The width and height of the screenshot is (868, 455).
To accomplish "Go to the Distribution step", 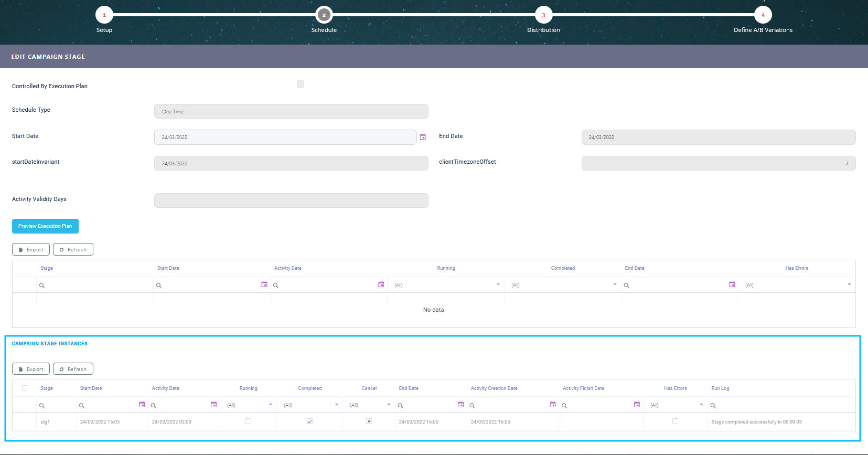I will pyautogui.click(x=543, y=15).
